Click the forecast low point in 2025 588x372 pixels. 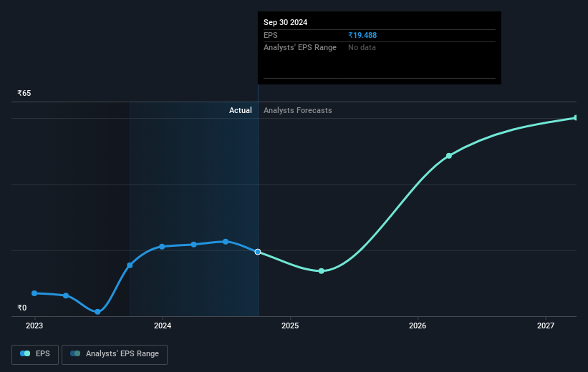click(x=322, y=271)
